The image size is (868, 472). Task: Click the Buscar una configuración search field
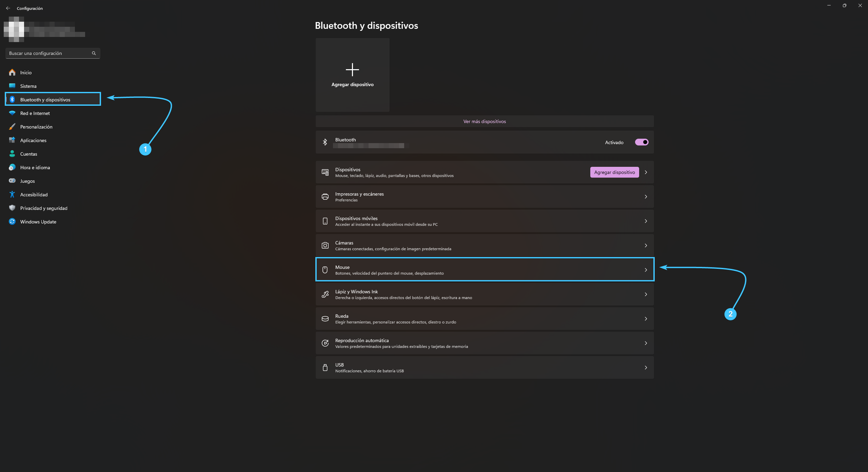point(53,53)
